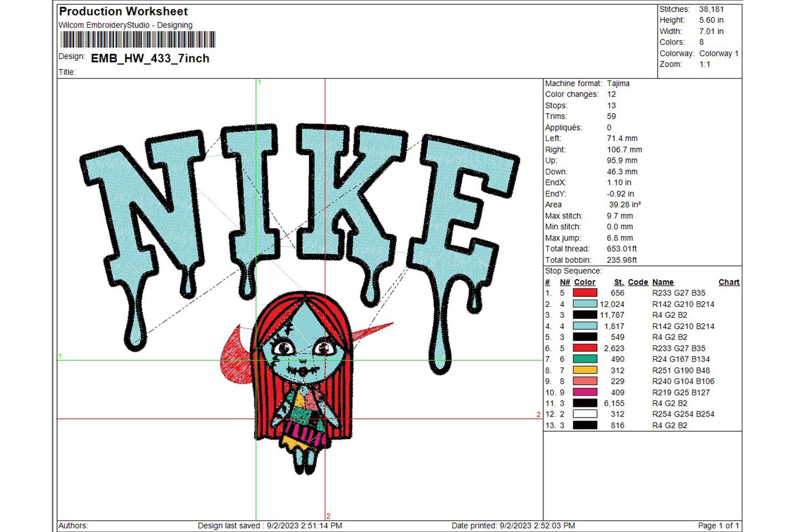
Task: Select the magenta swatch in stop row 10
Action: [x=585, y=392]
